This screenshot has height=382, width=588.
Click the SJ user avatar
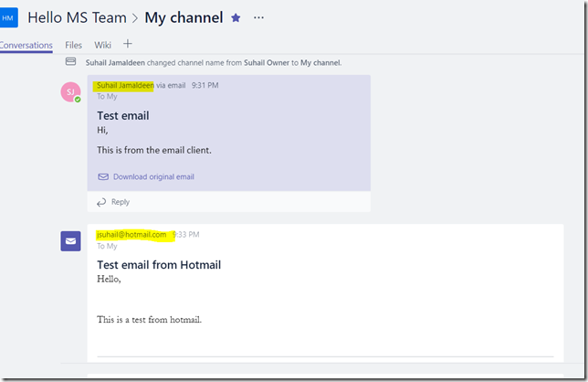(x=70, y=92)
